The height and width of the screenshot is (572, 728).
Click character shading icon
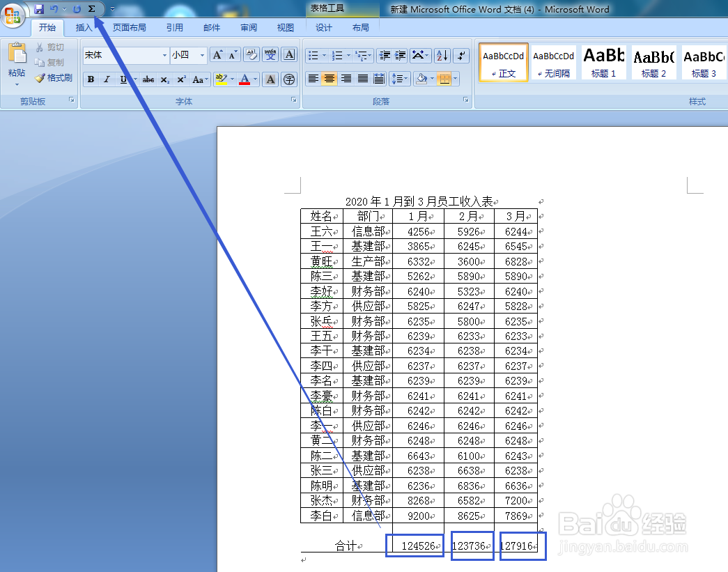[x=270, y=79]
